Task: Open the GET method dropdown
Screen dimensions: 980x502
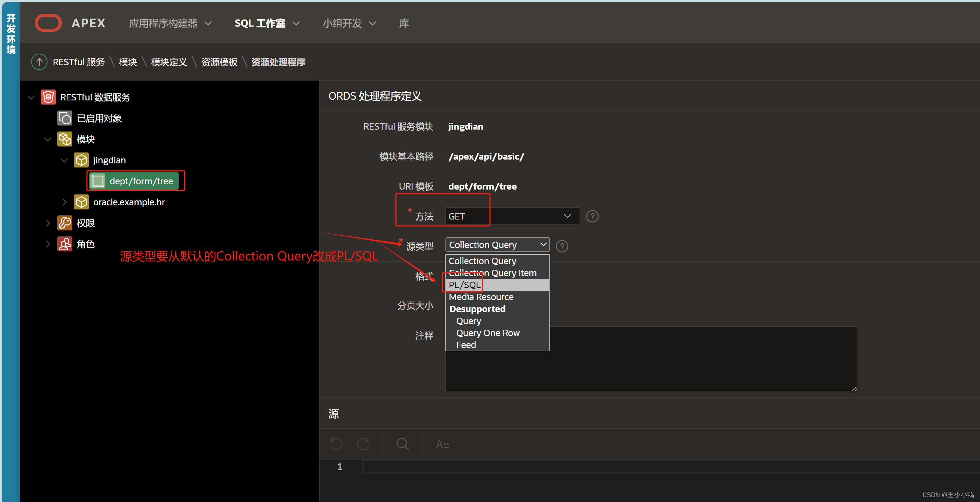Action: click(512, 216)
